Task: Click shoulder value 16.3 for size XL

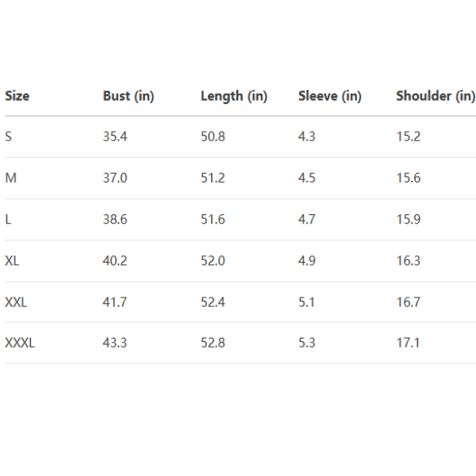Action: click(x=408, y=260)
